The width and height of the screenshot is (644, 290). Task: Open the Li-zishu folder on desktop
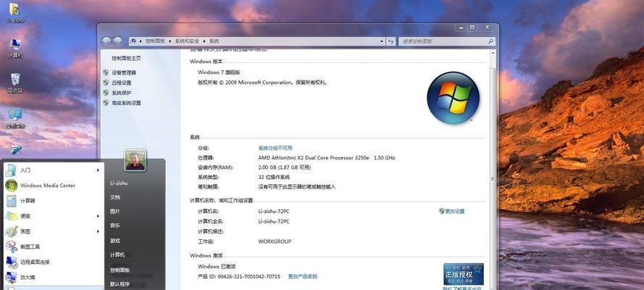coord(14,12)
